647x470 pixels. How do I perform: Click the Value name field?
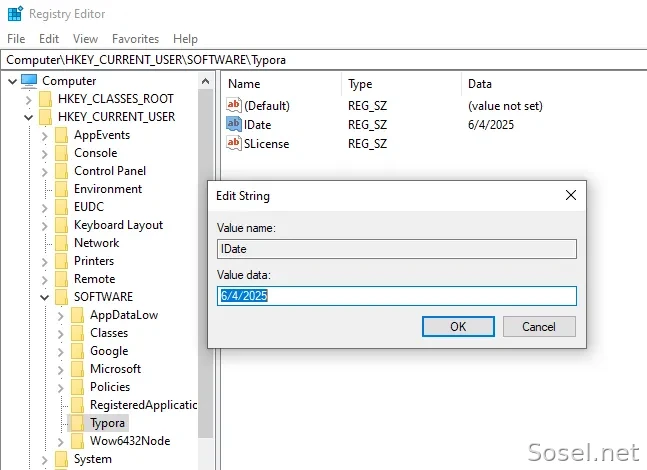[397, 249]
